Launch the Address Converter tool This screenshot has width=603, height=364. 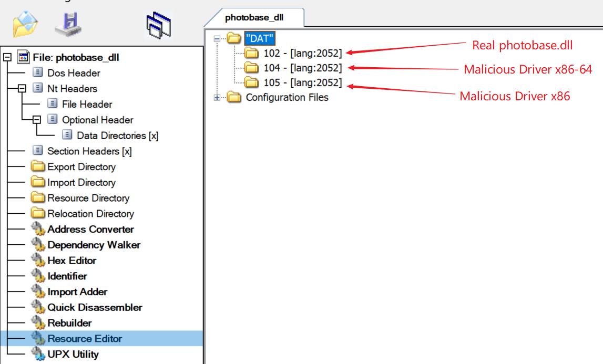[x=91, y=229]
